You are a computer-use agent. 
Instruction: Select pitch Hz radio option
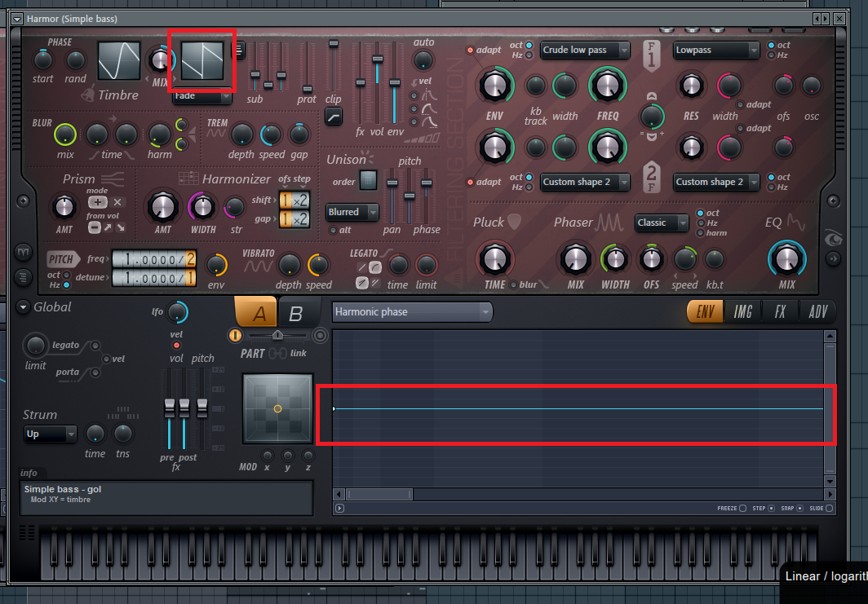pos(66,284)
